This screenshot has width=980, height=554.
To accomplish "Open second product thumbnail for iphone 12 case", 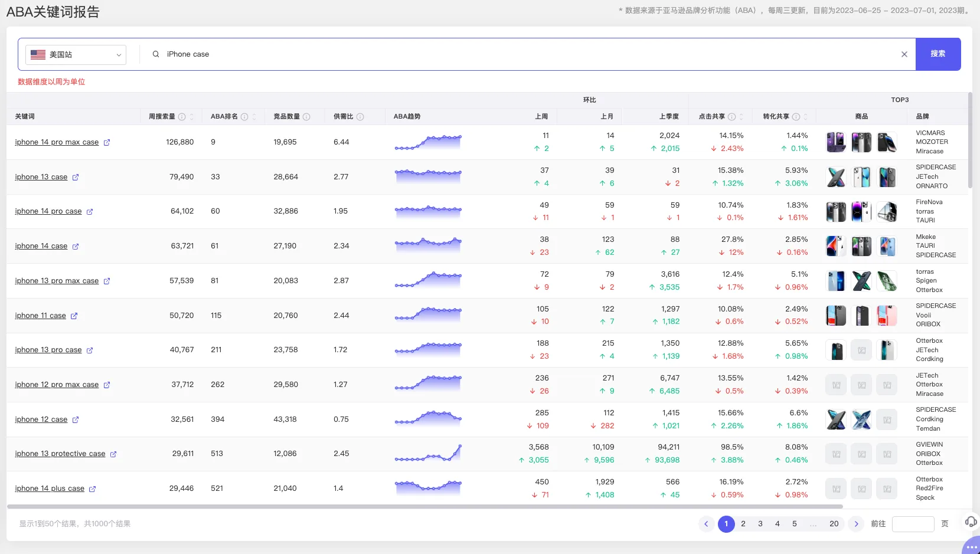I will pyautogui.click(x=861, y=419).
